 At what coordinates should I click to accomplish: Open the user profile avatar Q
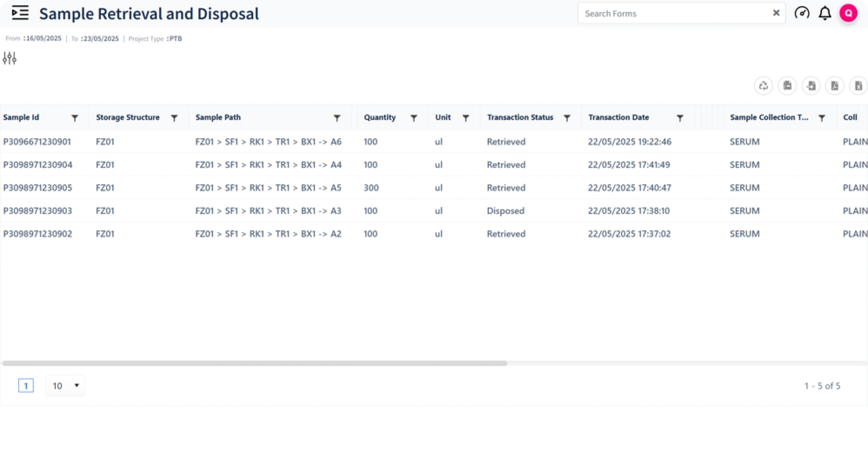848,13
